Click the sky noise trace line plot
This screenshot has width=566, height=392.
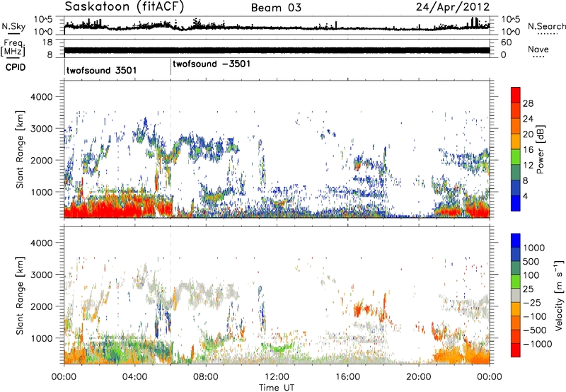(277, 26)
